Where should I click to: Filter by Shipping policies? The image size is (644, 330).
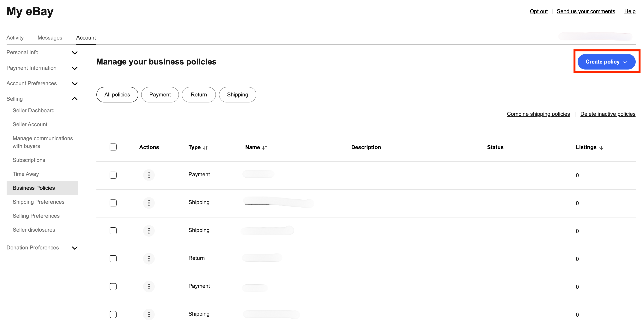click(x=238, y=95)
